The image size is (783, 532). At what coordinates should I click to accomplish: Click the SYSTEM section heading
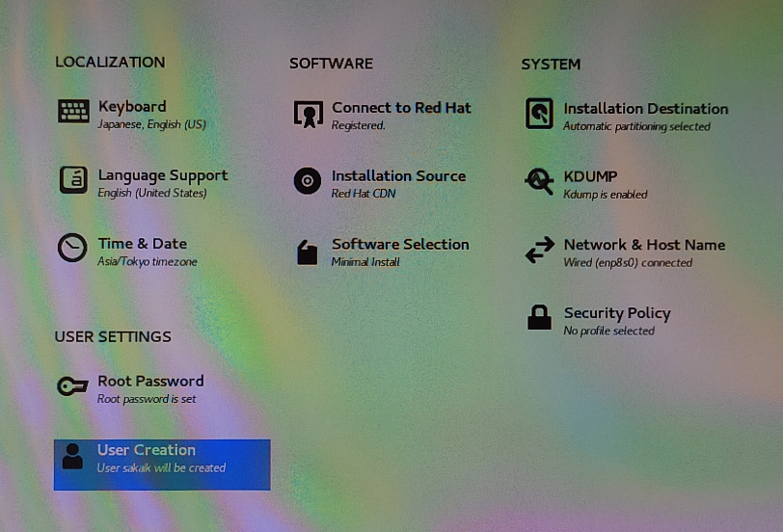pos(551,65)
